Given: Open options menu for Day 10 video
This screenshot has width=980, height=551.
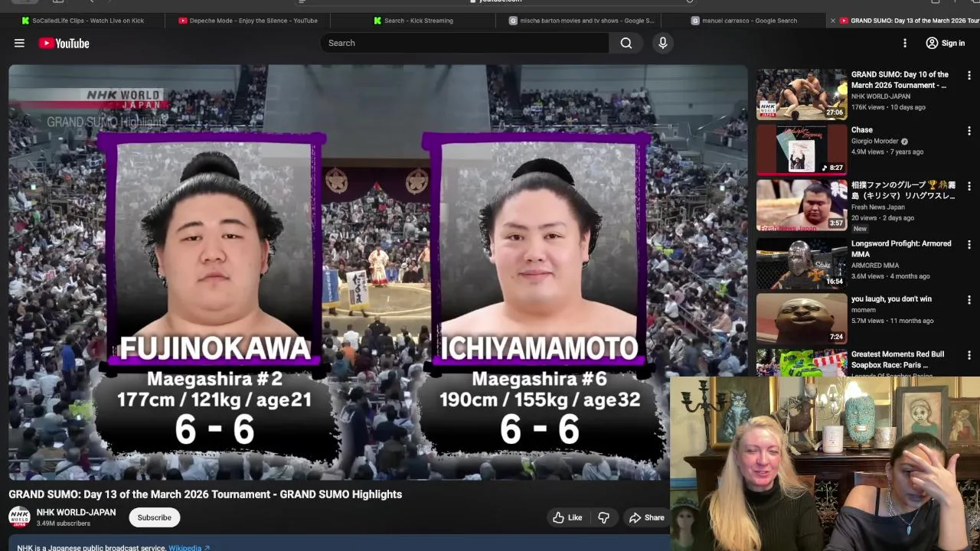Looking at the screenshot, I should 969,76.
